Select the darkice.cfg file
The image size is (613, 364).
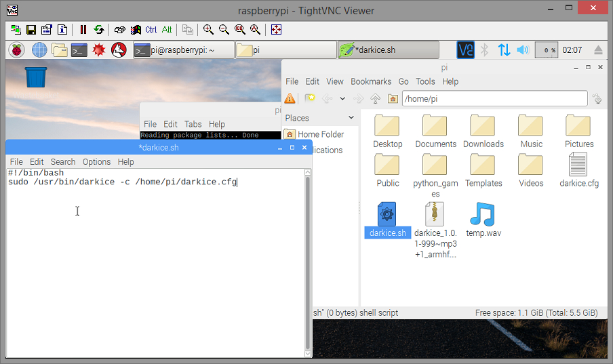tap(579, 170)
